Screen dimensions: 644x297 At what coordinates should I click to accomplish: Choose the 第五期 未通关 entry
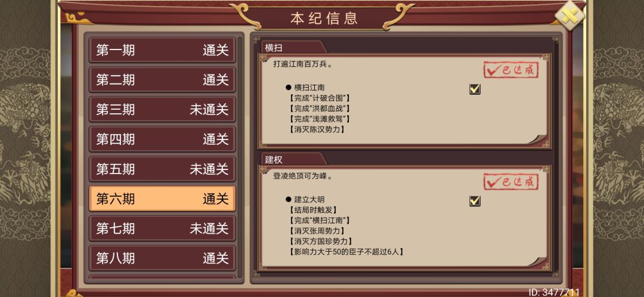[162, 169]
